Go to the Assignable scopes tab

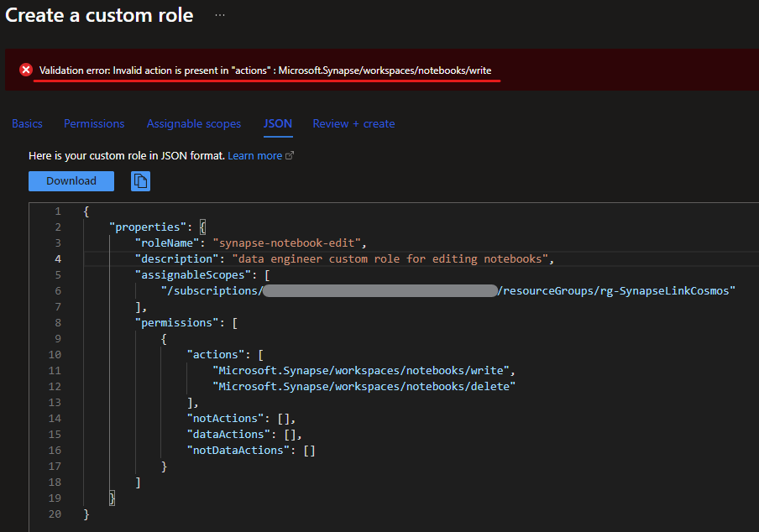[x=194, y=124]
